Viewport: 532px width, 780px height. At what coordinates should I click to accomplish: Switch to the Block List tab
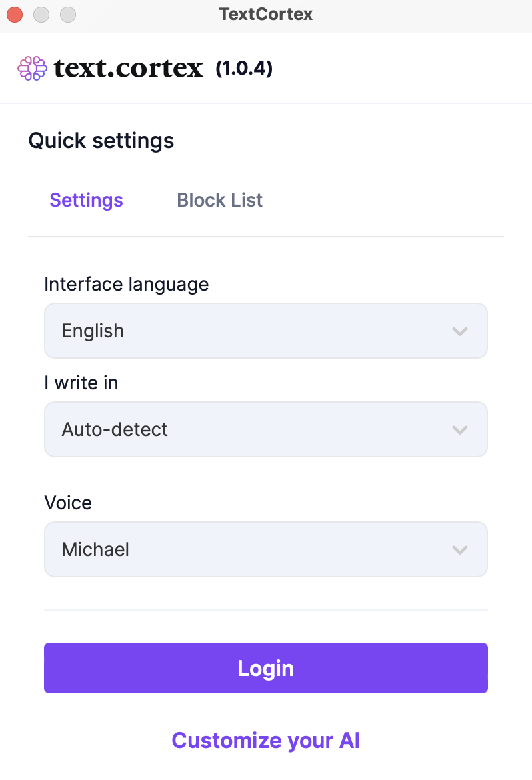(219, 200)
